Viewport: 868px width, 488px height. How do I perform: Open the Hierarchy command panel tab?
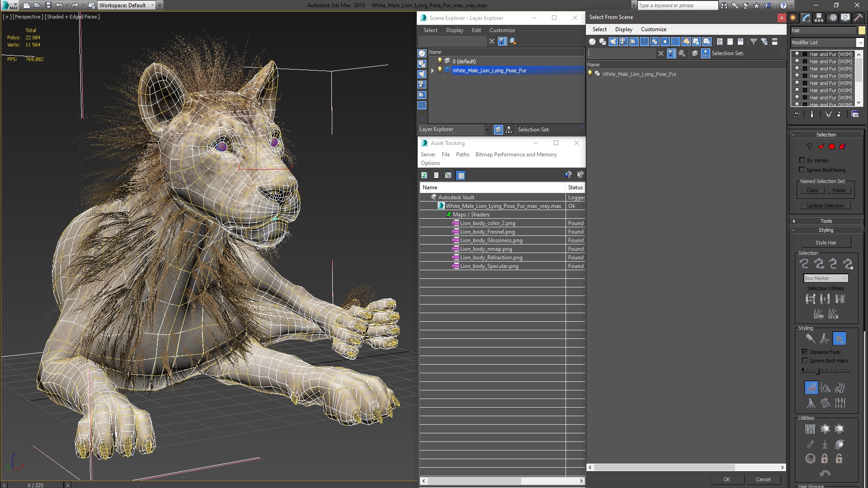click(x=819, y=18)
